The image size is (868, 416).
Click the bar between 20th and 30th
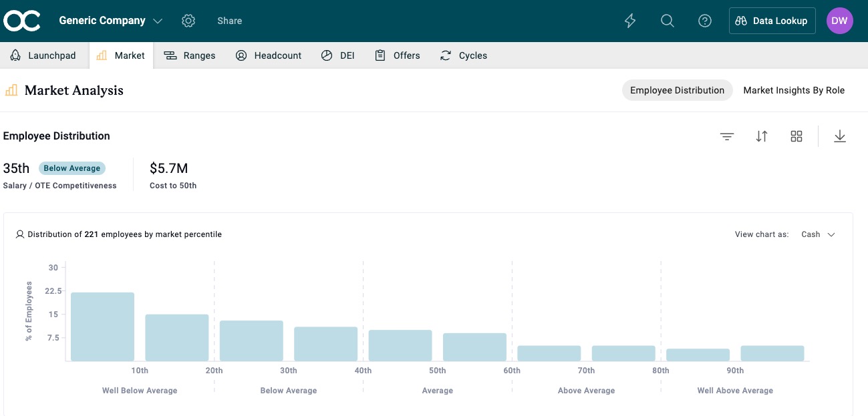(x=251, y=341)
